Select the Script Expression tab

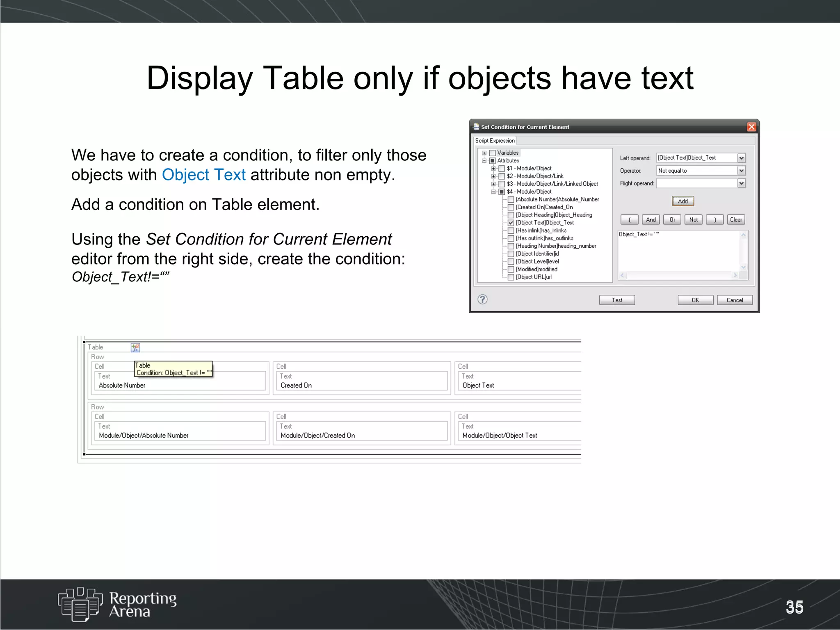(495, 141)
